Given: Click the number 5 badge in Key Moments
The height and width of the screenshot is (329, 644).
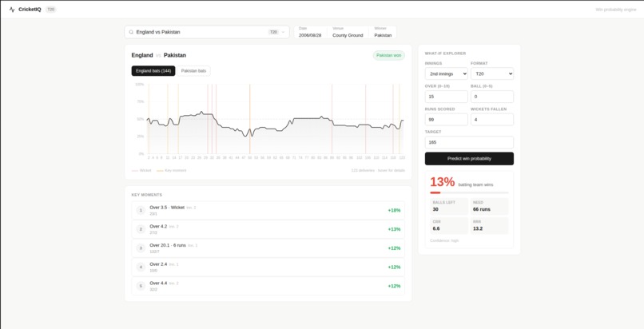Looking at the screenshot, I should click(x=141, y=286).
